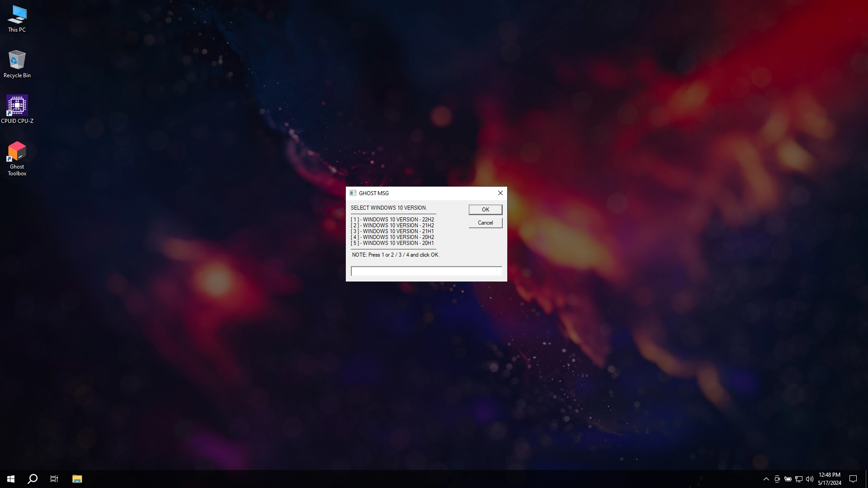
Task: Launch File Explorer from taskbar
Action: tap(77, 479)
